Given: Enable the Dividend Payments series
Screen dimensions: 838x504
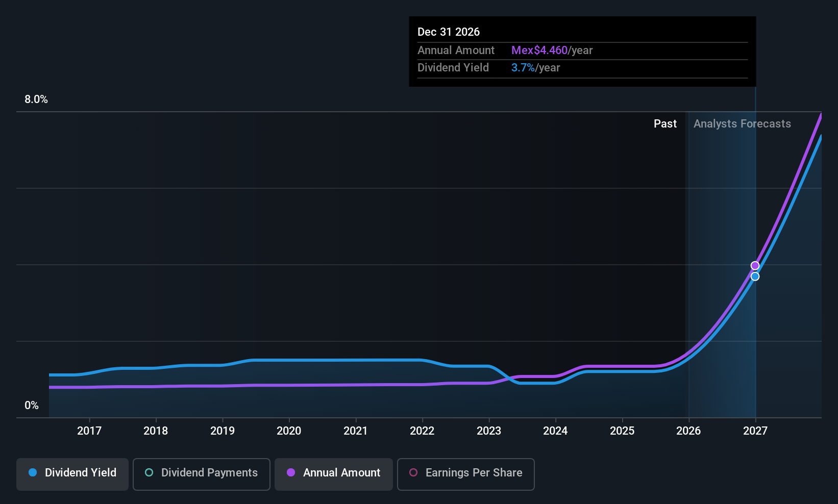Looking at the screenshot, I should coord(201,473).
